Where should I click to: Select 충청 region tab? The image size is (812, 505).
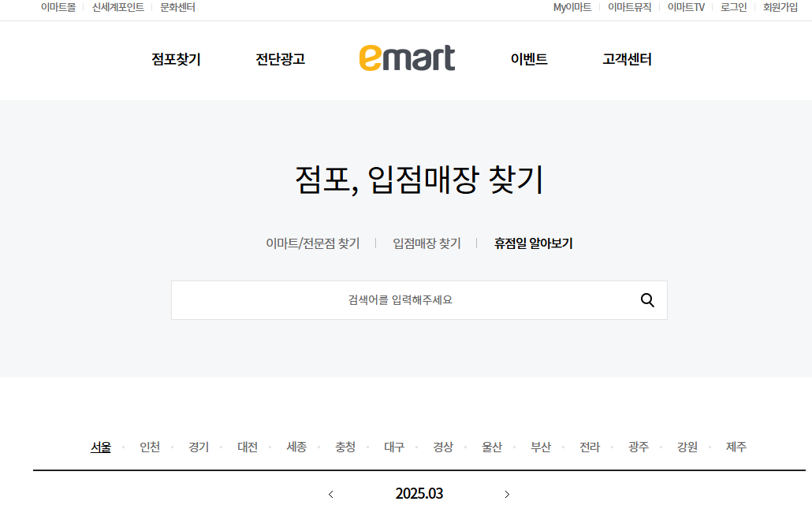point(345,447)
